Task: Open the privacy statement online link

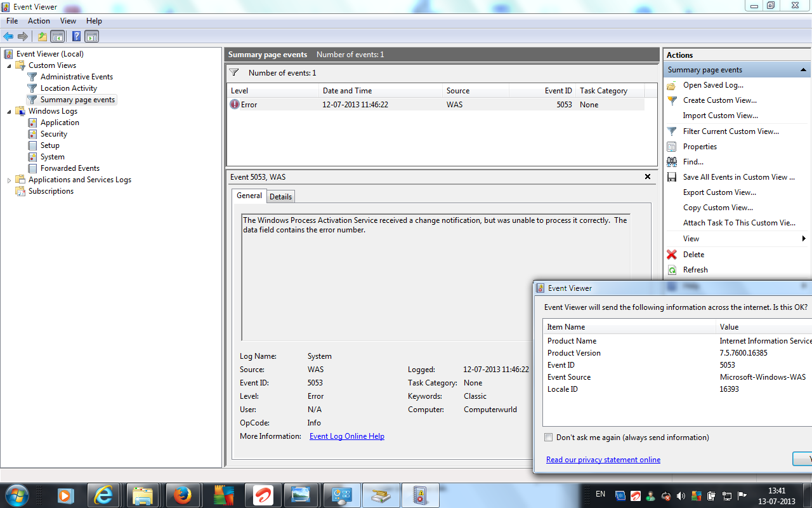Action: point(603,459)
